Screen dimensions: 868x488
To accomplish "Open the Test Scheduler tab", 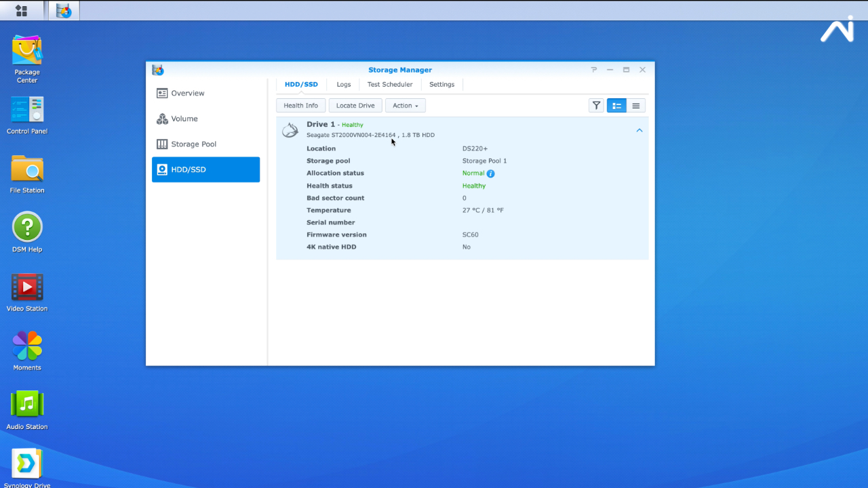I will point(390,85).
